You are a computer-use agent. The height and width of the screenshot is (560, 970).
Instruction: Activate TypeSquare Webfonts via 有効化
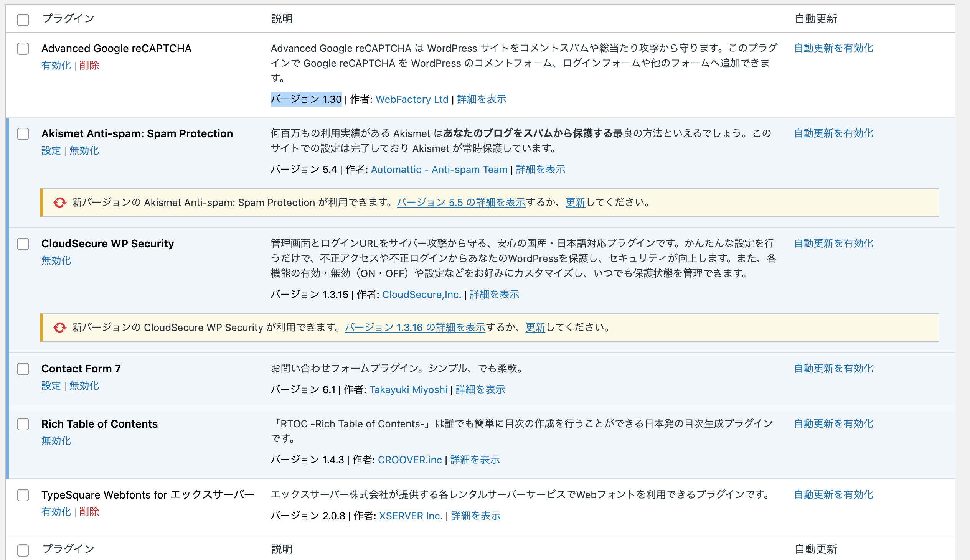(x=56, y=512)
